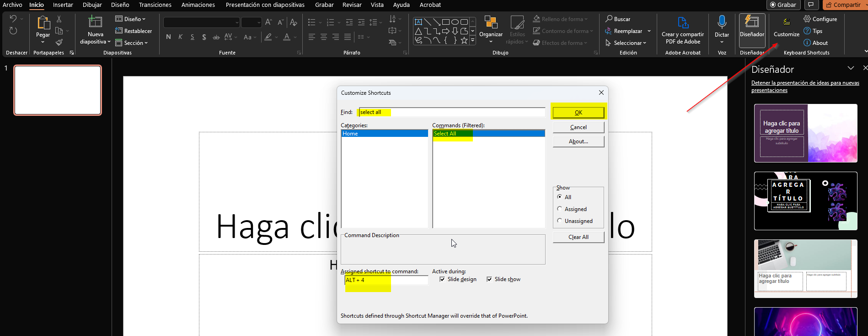Click the center alignment icon

[324, 37]
